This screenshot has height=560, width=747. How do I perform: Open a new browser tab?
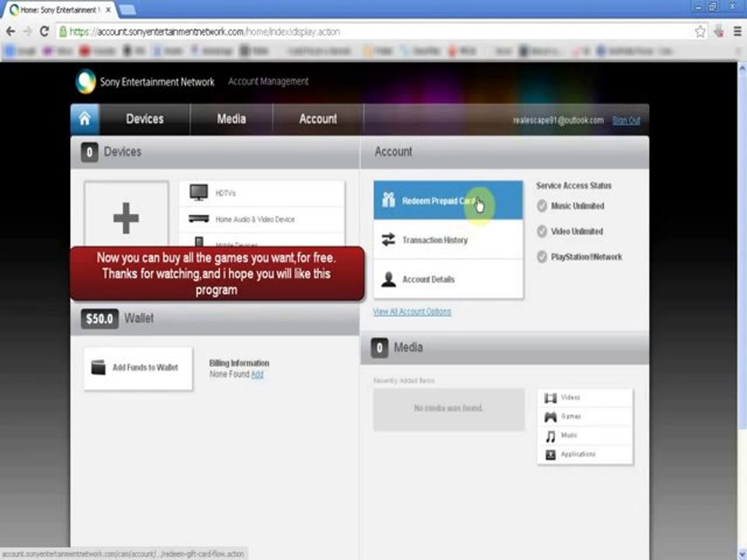pyautogui.click(x=127, y=9)
